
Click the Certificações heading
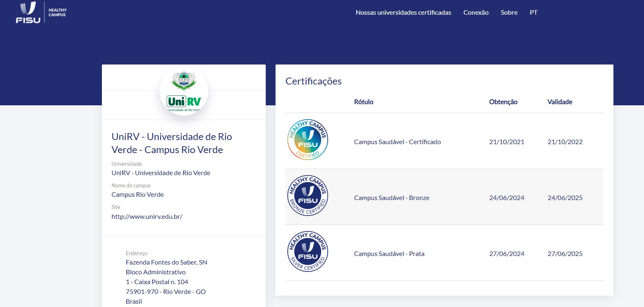pos(313,81)
